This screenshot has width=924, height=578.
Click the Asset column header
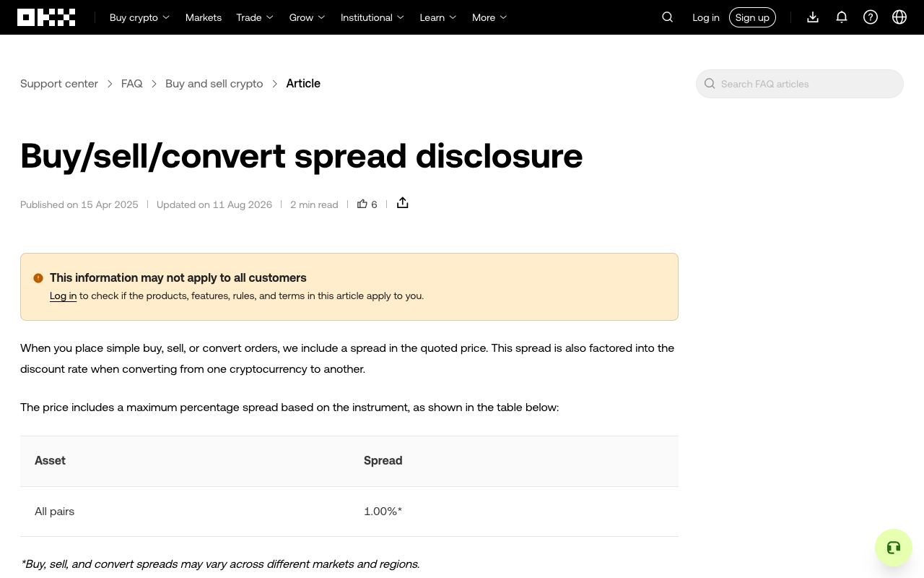pos(50,461)
